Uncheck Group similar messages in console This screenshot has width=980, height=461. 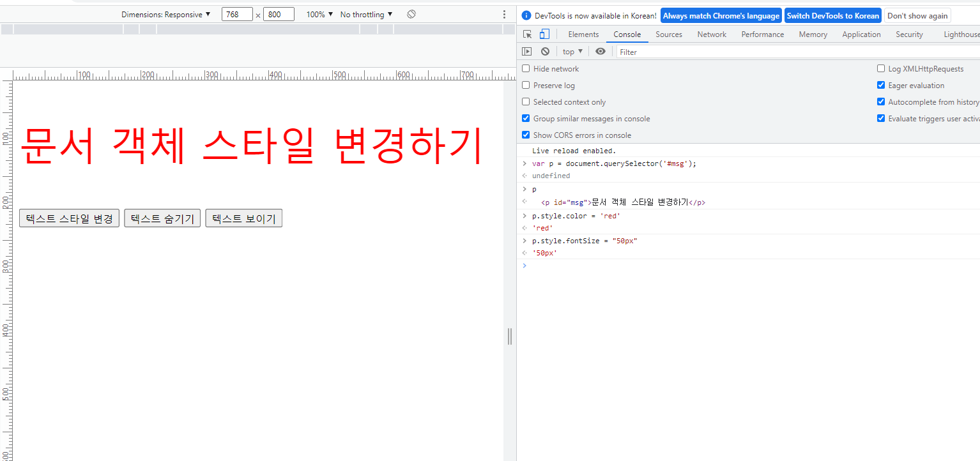pyautogui.click(x=526, y=118)
